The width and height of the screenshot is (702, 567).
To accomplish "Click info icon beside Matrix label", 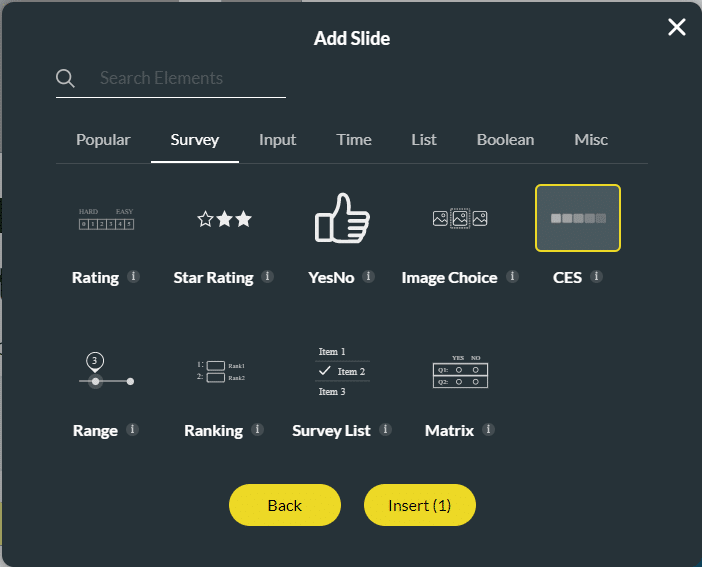I will pyautogui.click(x=488, y=430).
